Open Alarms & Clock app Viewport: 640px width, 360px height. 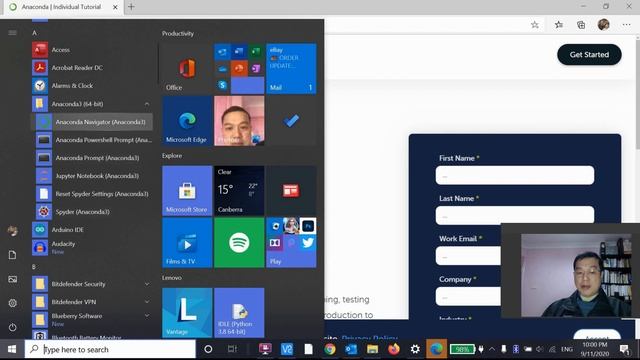point(92,86)
